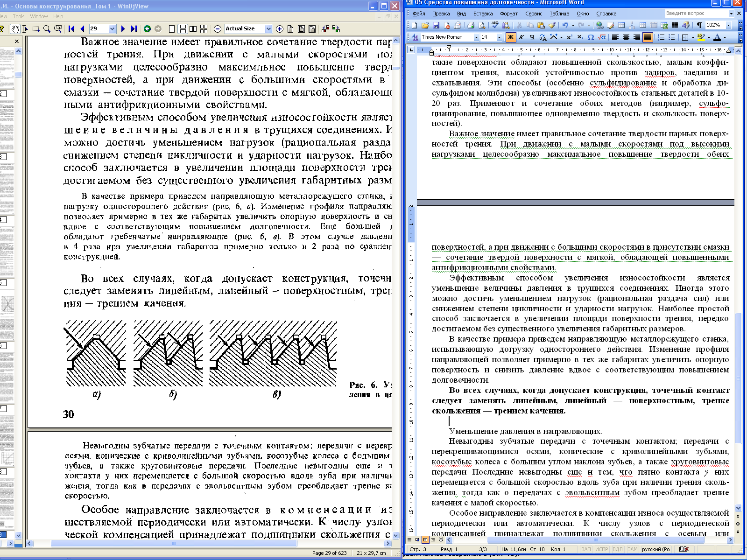Create new blank document in Word
This screenshot has height=560, width=747.
click(x=414, y=25)
